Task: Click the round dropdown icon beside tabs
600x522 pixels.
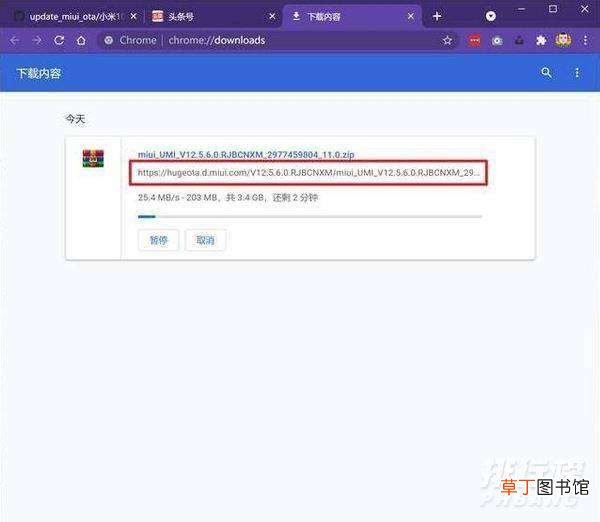Action: (x=491, y=16)
